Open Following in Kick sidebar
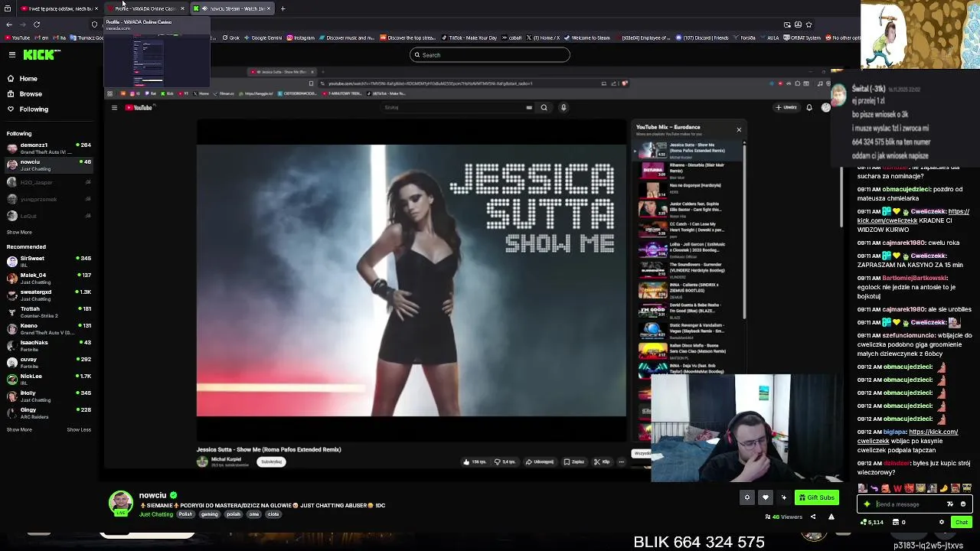980x551 pixels. coord(34,109)
